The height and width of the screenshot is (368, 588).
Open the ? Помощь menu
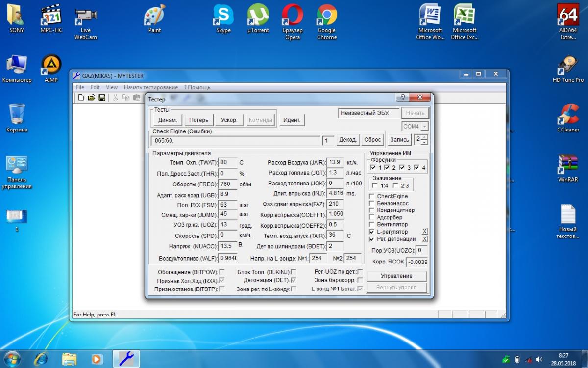(197, 87)
